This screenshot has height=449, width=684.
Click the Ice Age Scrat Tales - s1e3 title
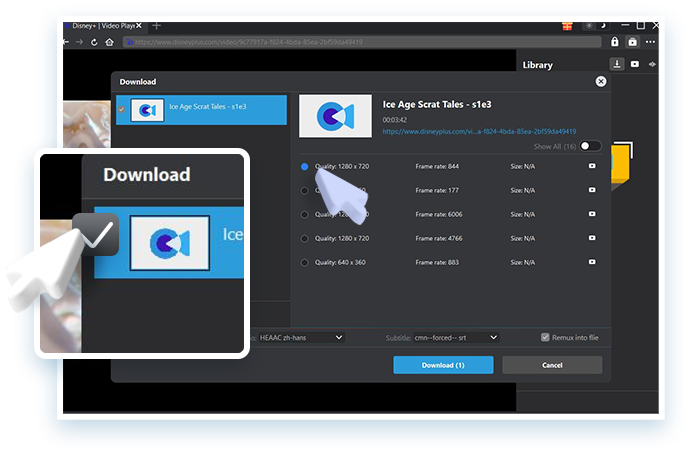[437, 104]
